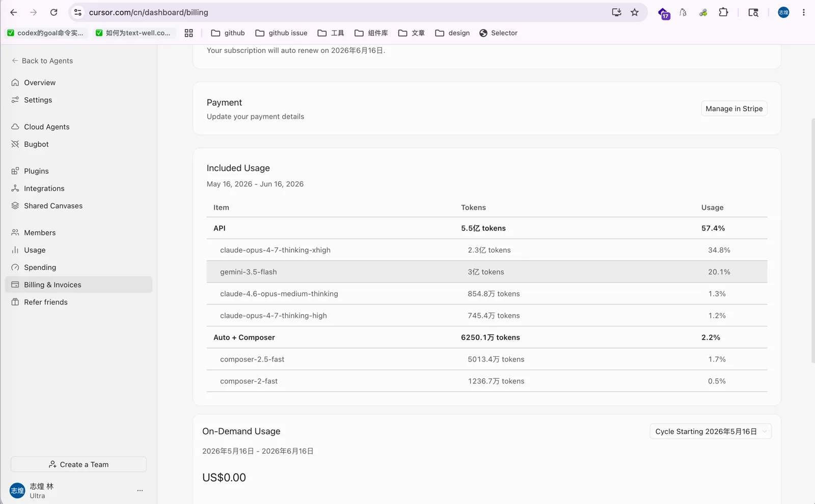Viewport: 815px width, 504px height.
Task: Select the claude-opus-4-7-thinking-high row
Action: 487,316
